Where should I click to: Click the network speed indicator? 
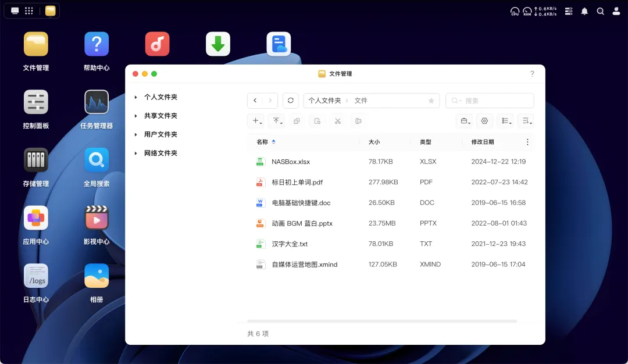[x=545, y=11]
